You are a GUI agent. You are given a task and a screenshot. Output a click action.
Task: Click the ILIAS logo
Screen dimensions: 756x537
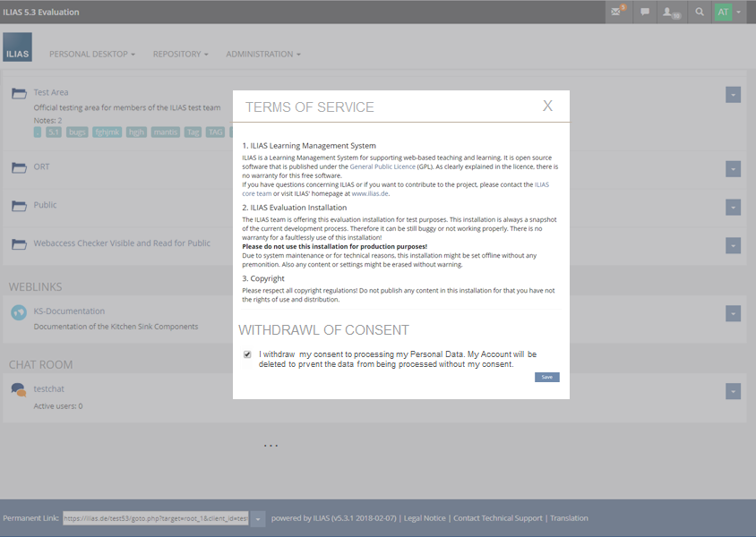coord(17,48)
